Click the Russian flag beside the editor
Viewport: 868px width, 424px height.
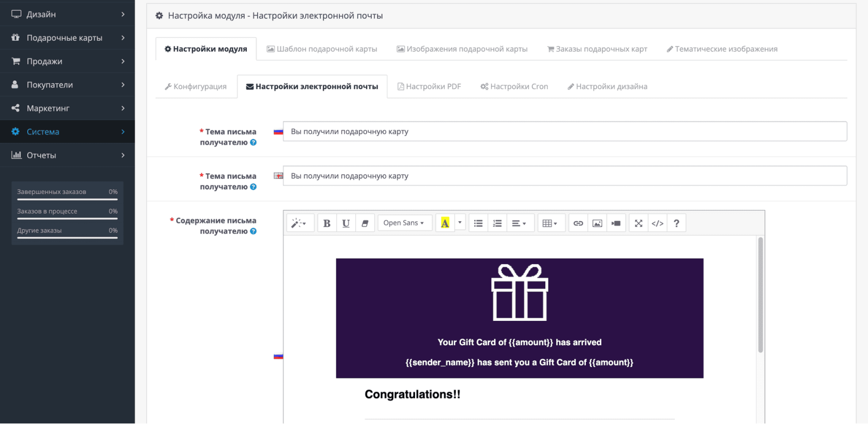[278, 356]
